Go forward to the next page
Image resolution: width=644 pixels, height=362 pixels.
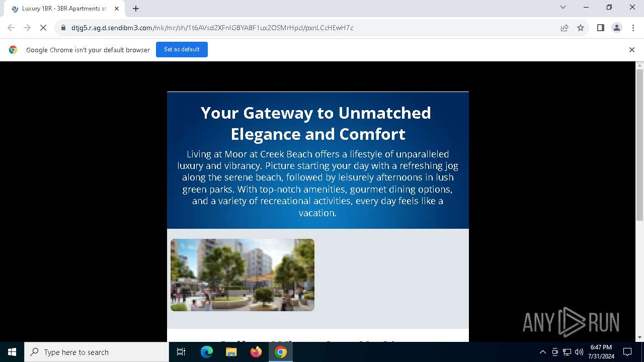27,28
